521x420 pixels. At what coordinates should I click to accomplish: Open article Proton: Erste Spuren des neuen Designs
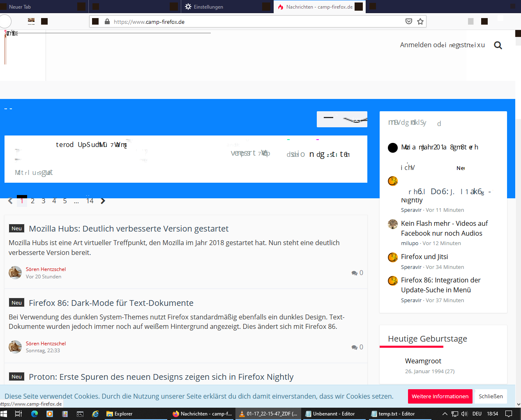click(161, 377)
